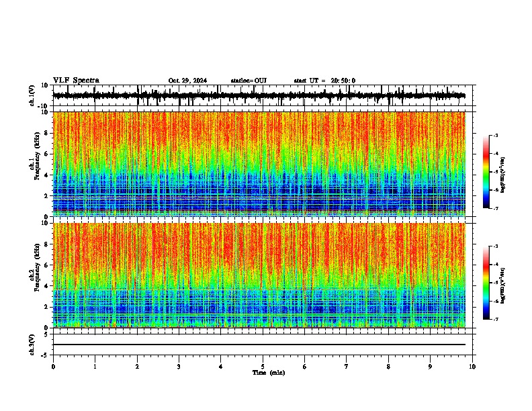Click the ch.2 log(PSD) color bar

pyautogui.click(x=486, y=283)
